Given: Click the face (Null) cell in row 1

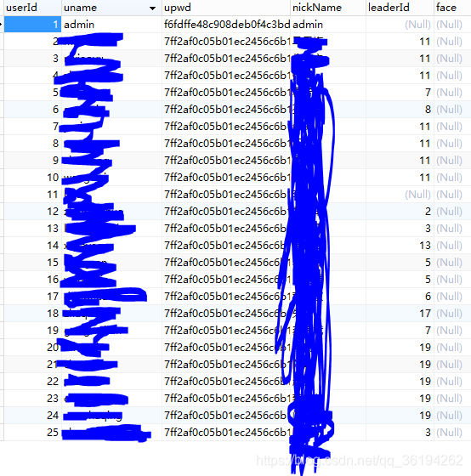Looking at the screenshot, I should (452, 25).
